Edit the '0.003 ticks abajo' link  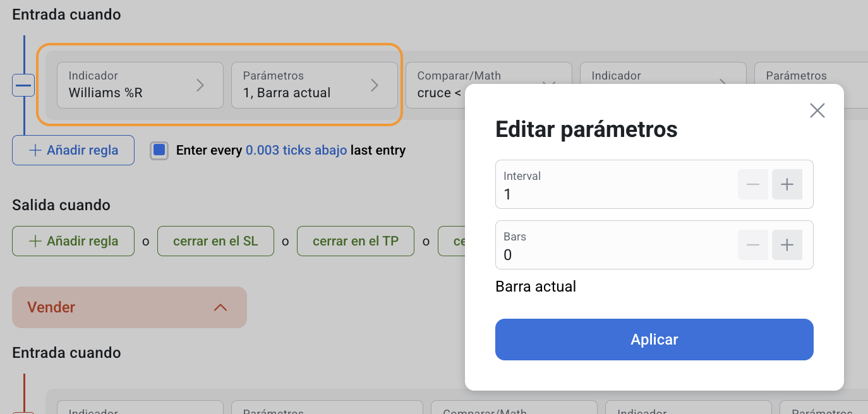(x=296, y=150)
